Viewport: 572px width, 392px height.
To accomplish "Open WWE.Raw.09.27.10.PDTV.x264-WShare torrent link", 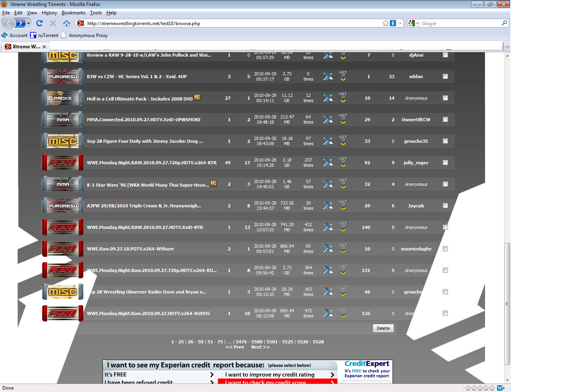I will [x=130, y=249].
